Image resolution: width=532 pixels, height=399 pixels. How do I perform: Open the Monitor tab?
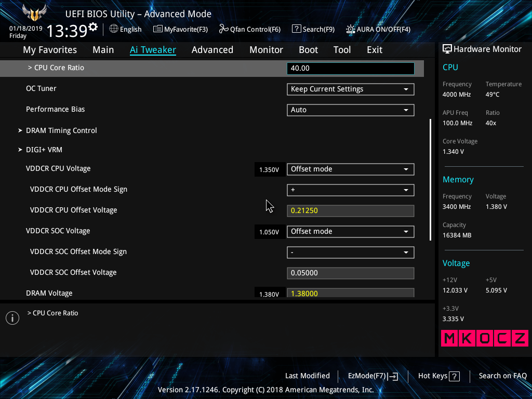point(266,50)
